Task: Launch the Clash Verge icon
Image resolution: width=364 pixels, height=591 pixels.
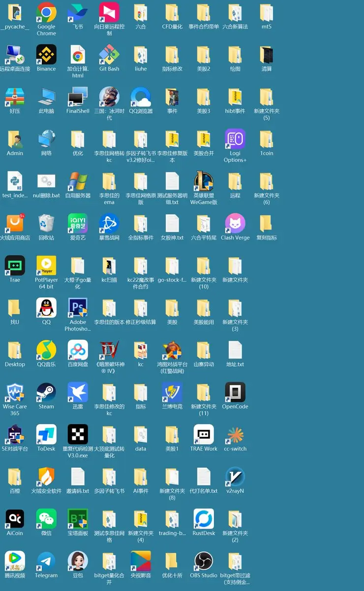Action: coord(235,224)
